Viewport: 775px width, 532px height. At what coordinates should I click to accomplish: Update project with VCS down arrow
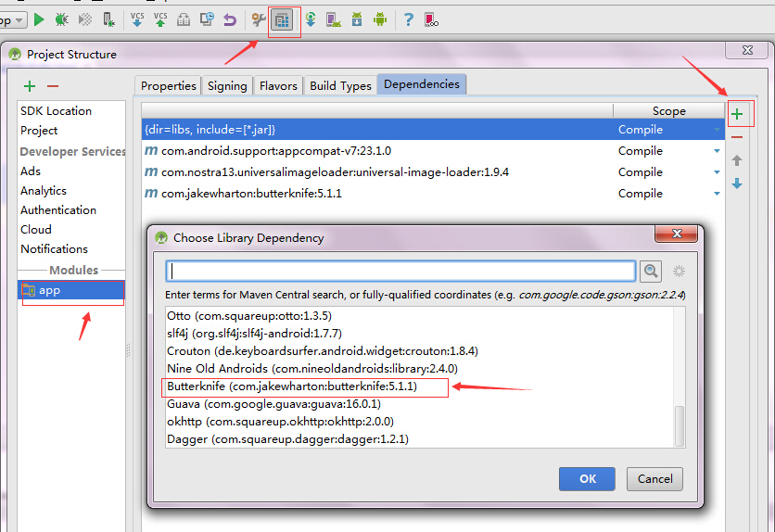tap(137, 19)
